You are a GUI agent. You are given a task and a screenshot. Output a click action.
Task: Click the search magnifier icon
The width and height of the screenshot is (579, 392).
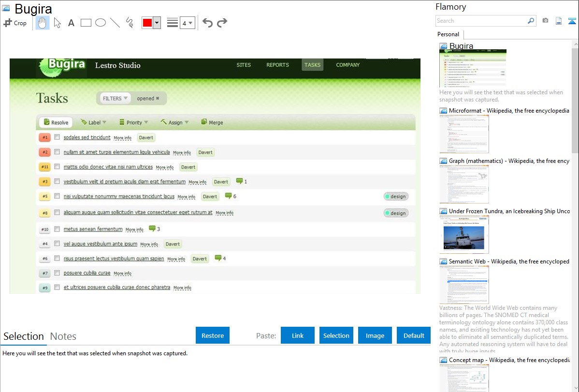coord(531,21)
